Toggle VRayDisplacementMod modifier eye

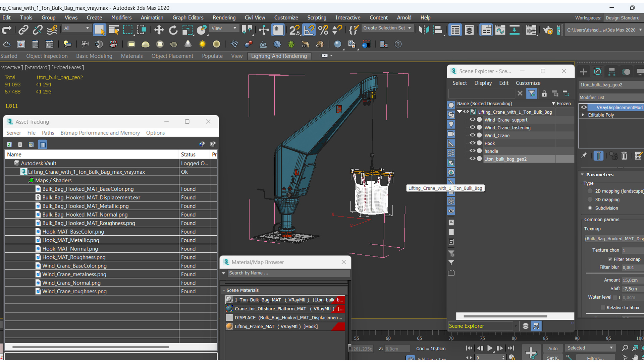pos(584,107)
